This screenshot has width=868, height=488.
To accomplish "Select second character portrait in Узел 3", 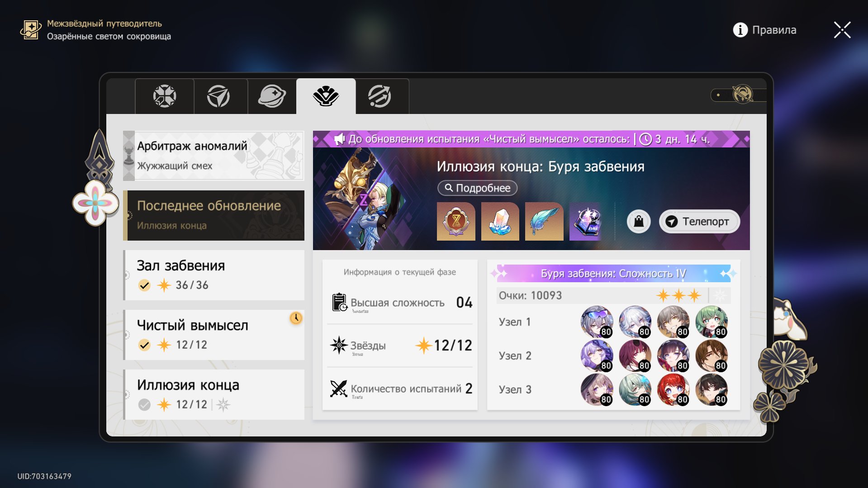I will 635,390.
